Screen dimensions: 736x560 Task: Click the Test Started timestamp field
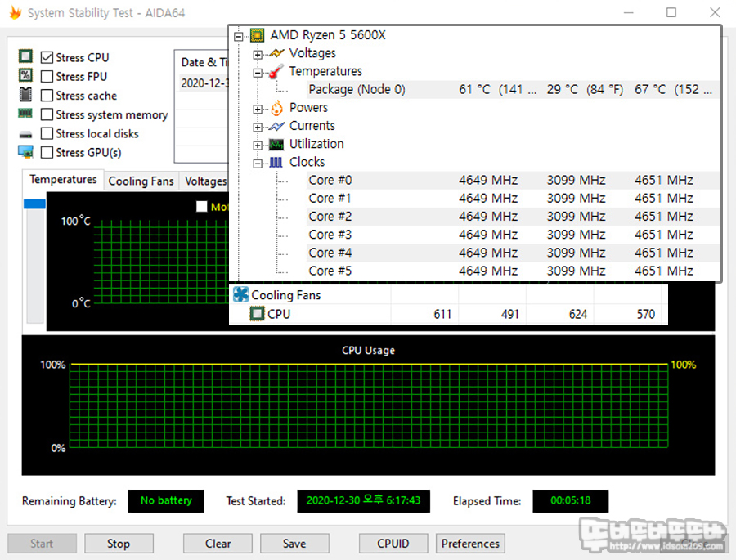tap(363, 501)
